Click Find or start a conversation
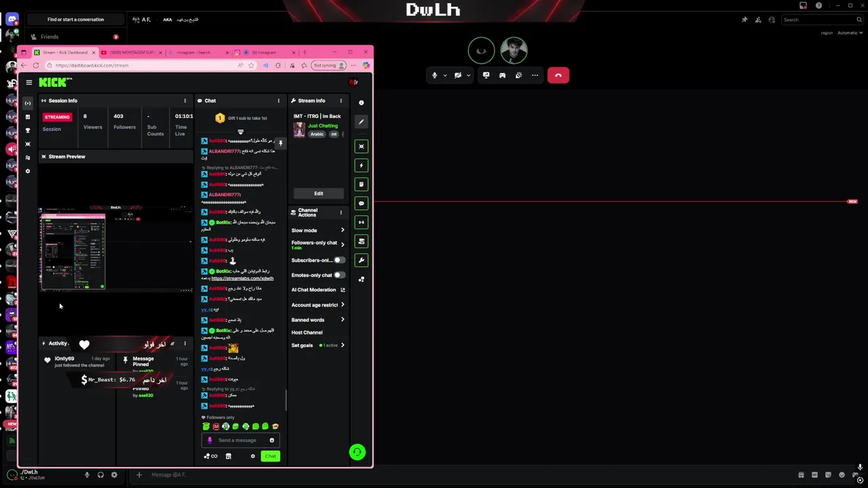This screenshot has width=868, height=488. (75, 20)
